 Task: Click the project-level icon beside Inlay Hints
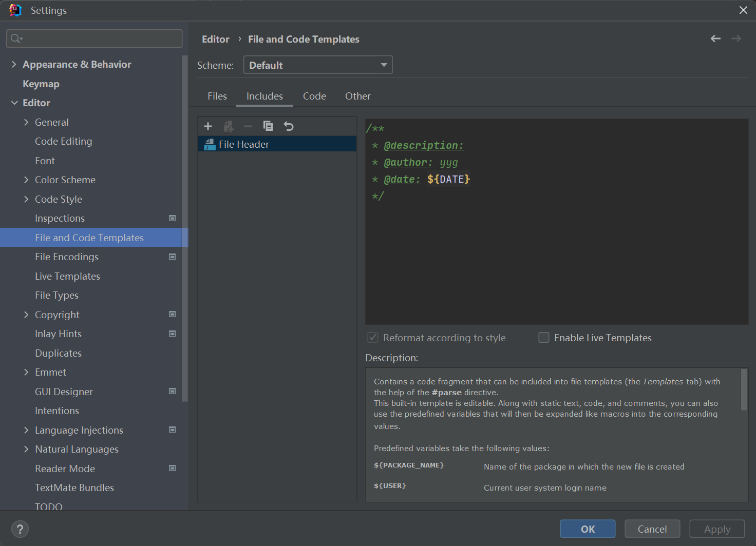click(173, 334)
